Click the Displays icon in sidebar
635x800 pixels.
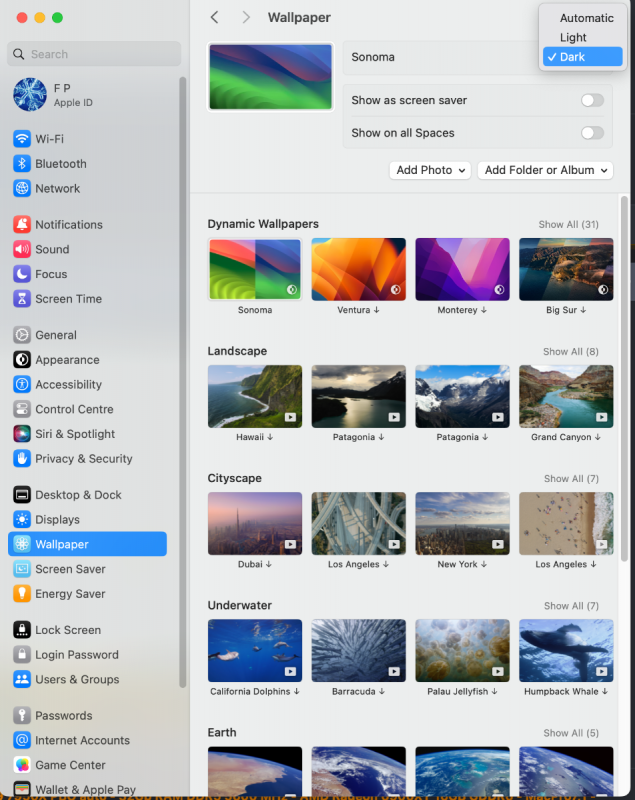pyautogui.click(x=22, y=520)
